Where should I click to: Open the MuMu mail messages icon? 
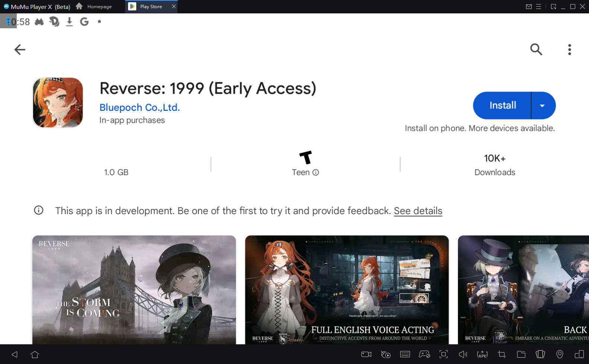pyautogui.click(x=529, y=7)
